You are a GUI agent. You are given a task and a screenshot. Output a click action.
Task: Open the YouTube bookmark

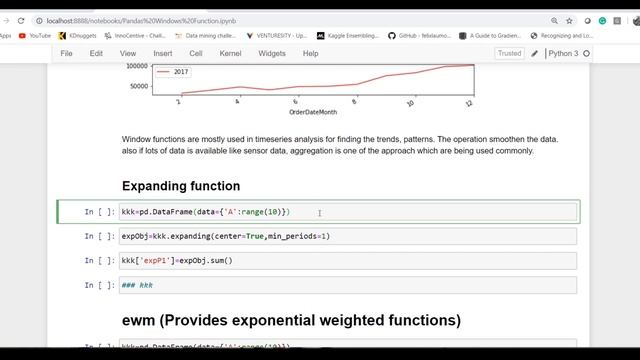(x=35, y=36)
